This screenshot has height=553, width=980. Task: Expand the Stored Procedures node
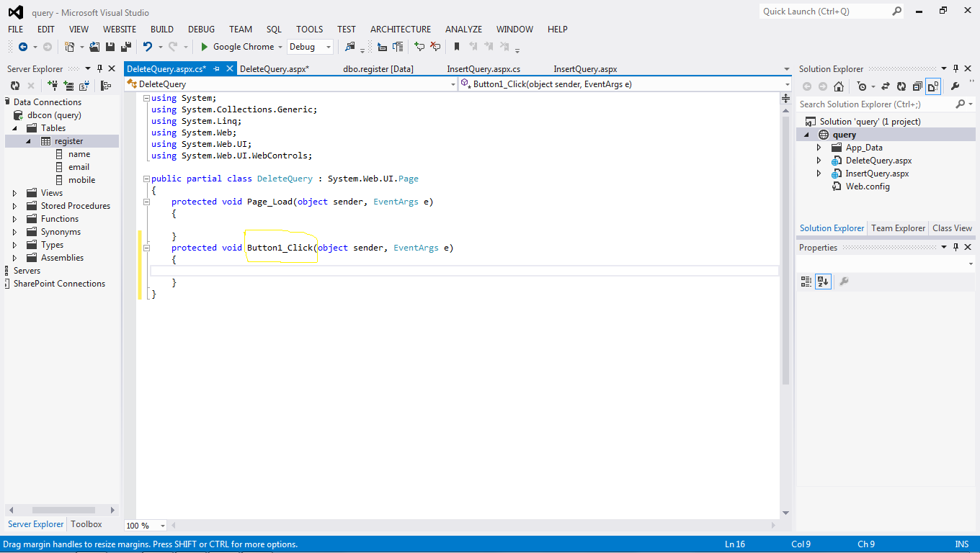(x=15, y=206)
